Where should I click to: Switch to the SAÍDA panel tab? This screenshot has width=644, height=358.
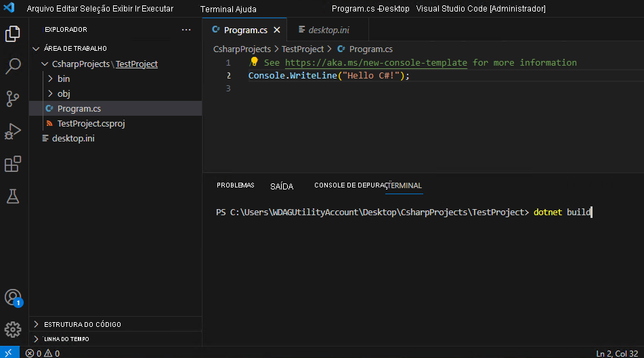pyautogui.click(x=282, y=186)
